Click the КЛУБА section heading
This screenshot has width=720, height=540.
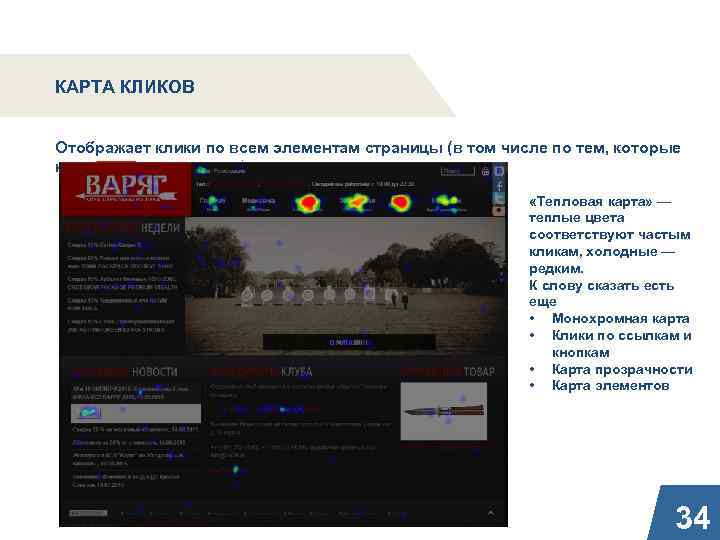[x=297, y=372]
